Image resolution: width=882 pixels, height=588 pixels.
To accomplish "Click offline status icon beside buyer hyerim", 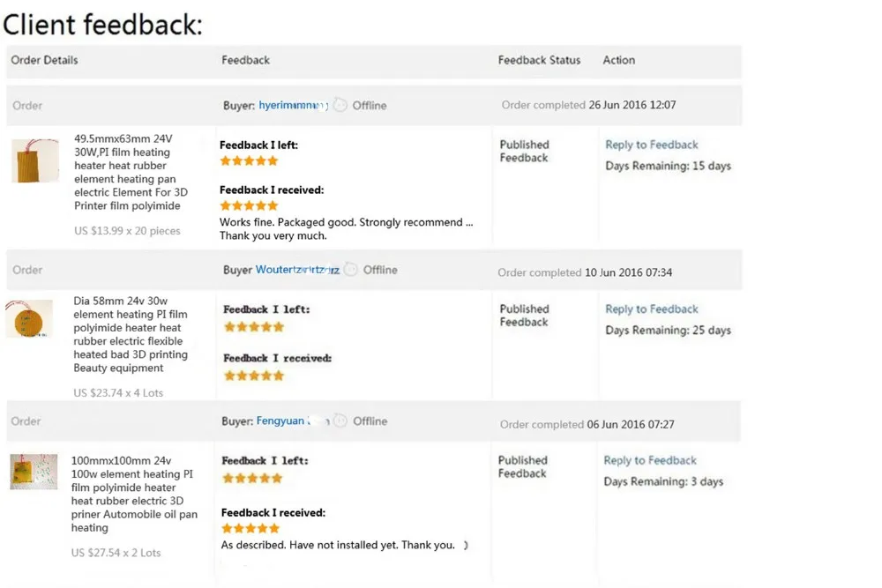I will [x=340, y=105].
